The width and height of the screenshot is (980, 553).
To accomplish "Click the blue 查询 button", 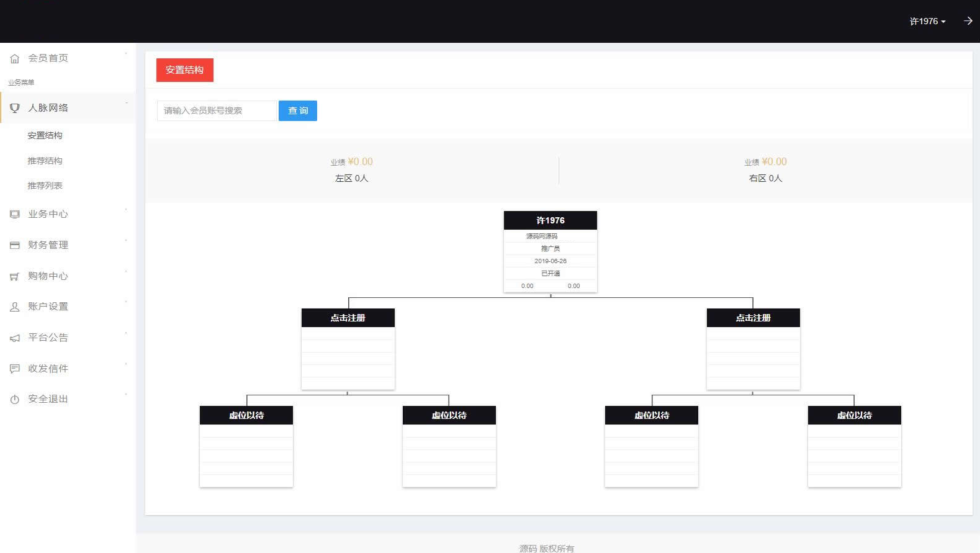I will click(298, 110).
